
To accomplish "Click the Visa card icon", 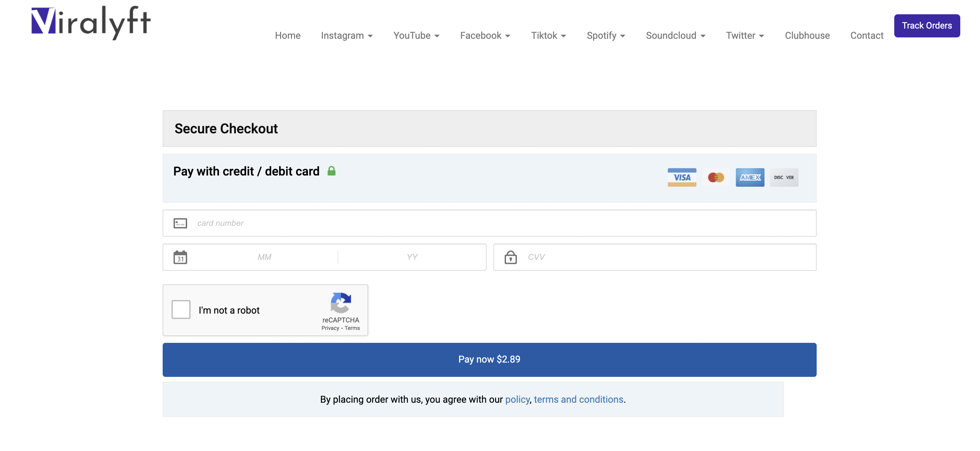I will click(682, 177).
